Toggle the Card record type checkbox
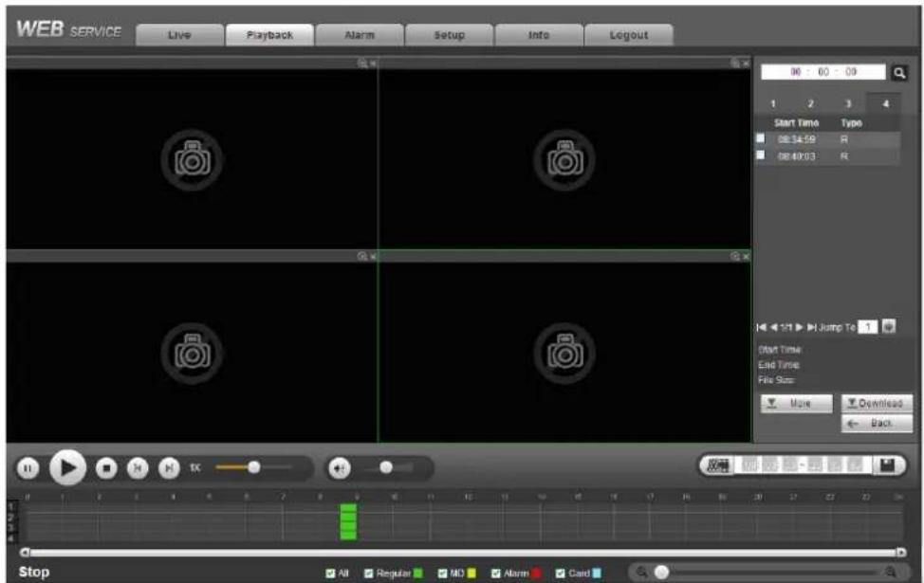This screenshot has height=583, width=924. [561, 573]
